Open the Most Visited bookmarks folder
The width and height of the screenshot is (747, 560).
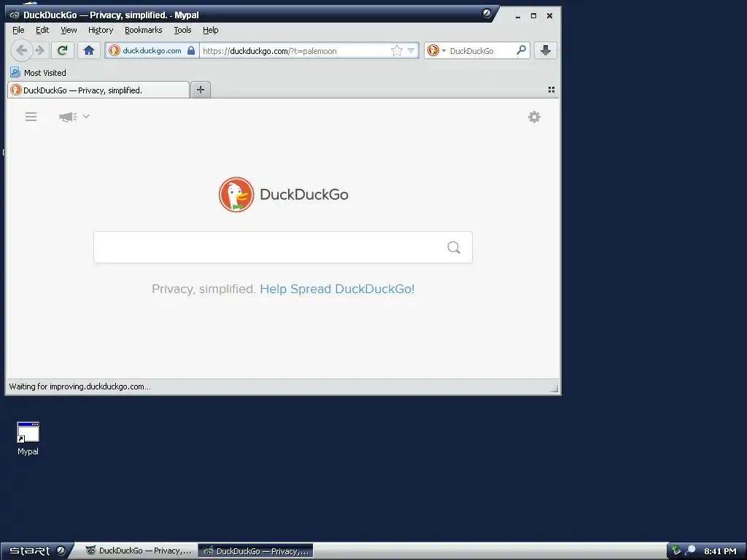(38, 72)
